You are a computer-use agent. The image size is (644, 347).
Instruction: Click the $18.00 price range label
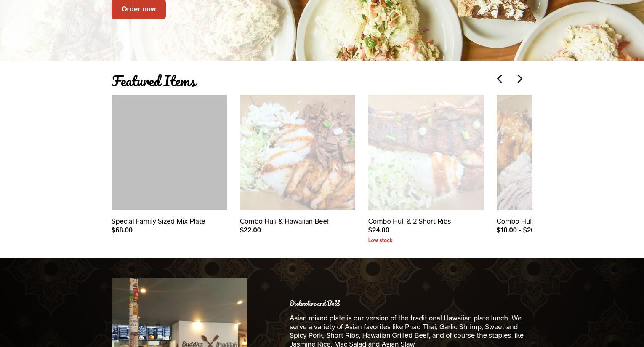coord(515,230)
